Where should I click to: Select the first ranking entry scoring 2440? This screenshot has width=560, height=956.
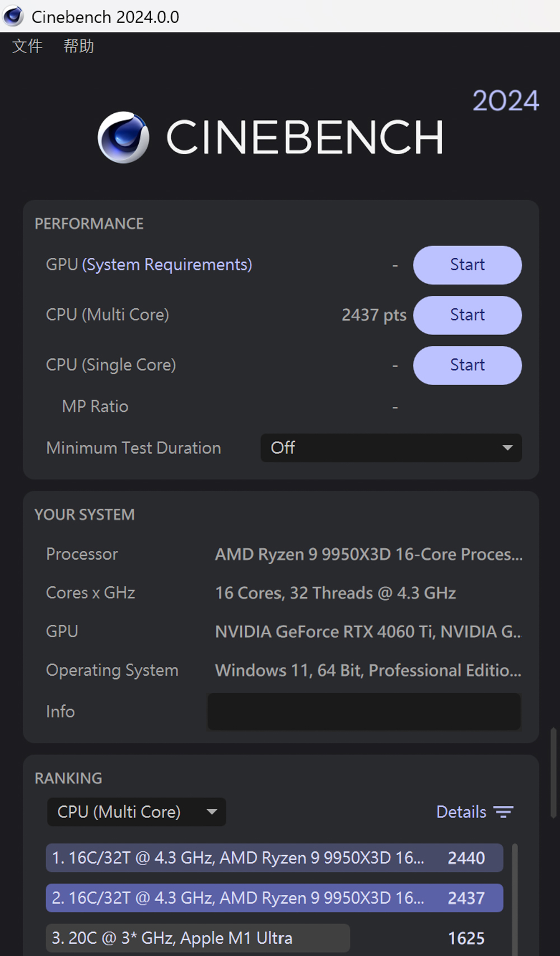click(274, 858)
